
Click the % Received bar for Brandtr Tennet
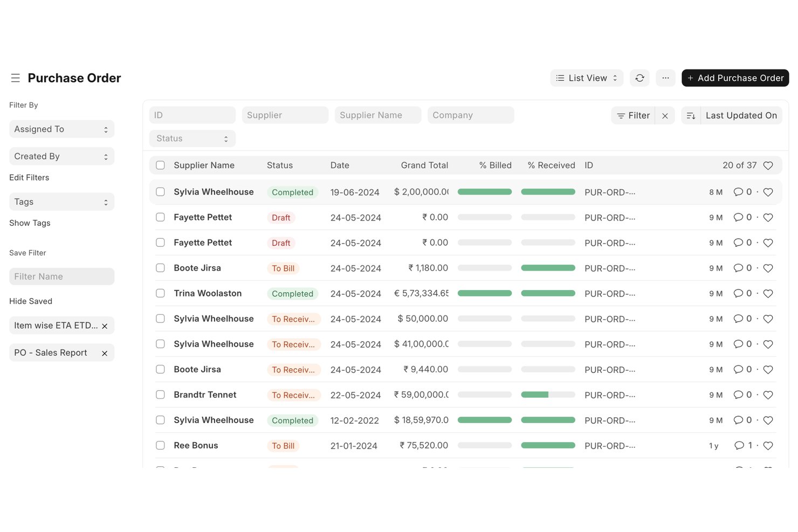[548, 395]
